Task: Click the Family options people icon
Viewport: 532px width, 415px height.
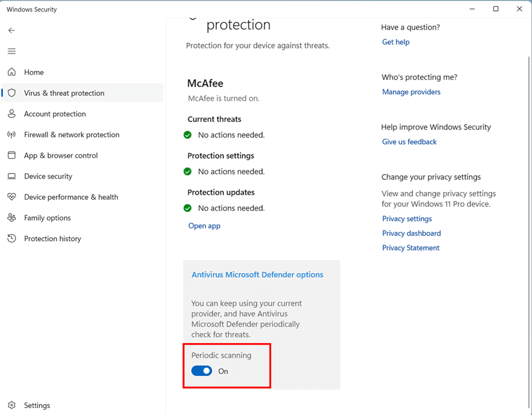Action: click(x=12, y=218)
